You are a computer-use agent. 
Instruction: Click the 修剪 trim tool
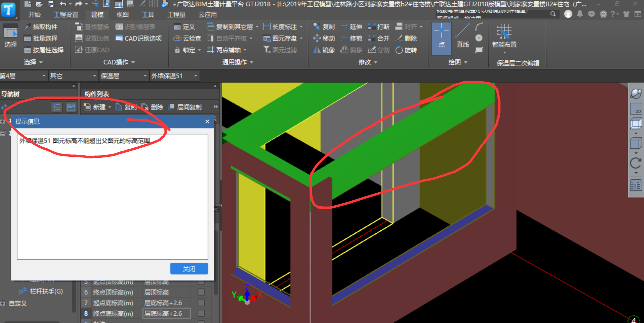point(351,38)
